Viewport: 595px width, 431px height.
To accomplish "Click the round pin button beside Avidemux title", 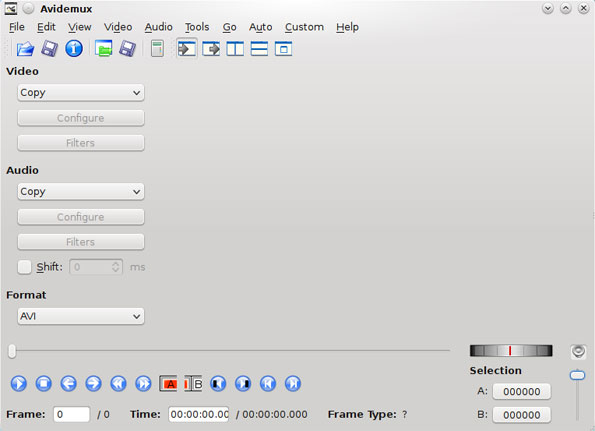I will (28, 8).
